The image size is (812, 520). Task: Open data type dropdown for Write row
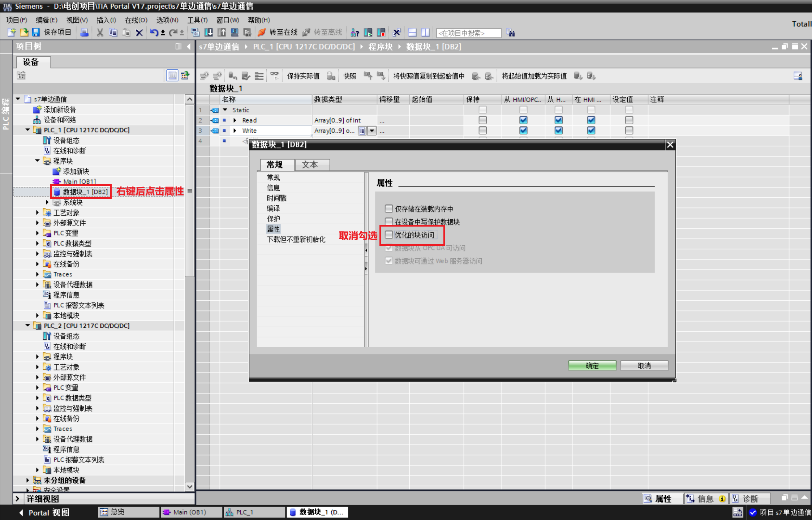coord(372,130)
